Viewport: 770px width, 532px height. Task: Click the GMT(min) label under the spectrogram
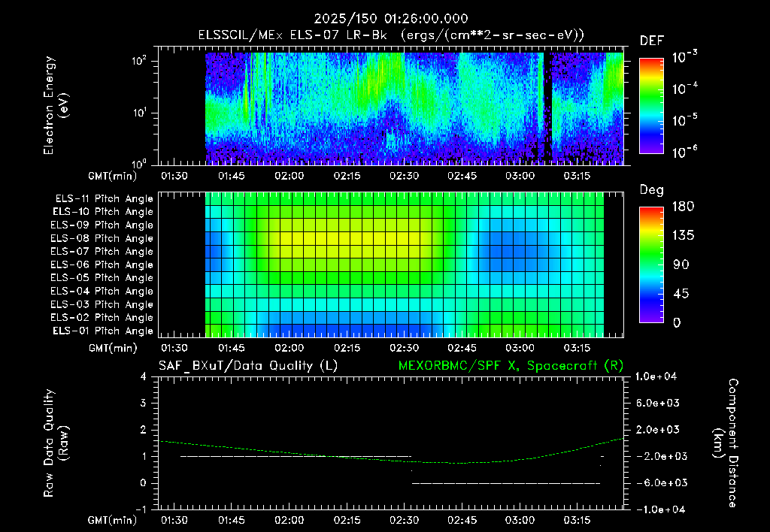[113, 176]
